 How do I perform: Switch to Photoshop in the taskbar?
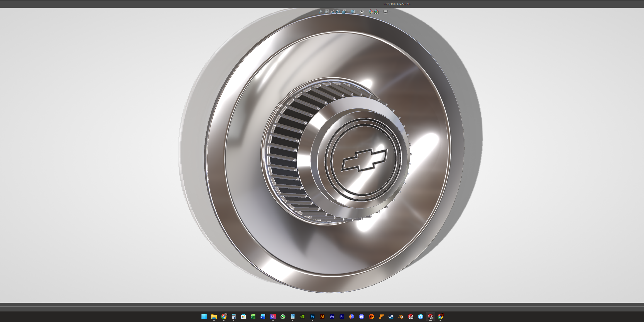click(x=312, y=317)
